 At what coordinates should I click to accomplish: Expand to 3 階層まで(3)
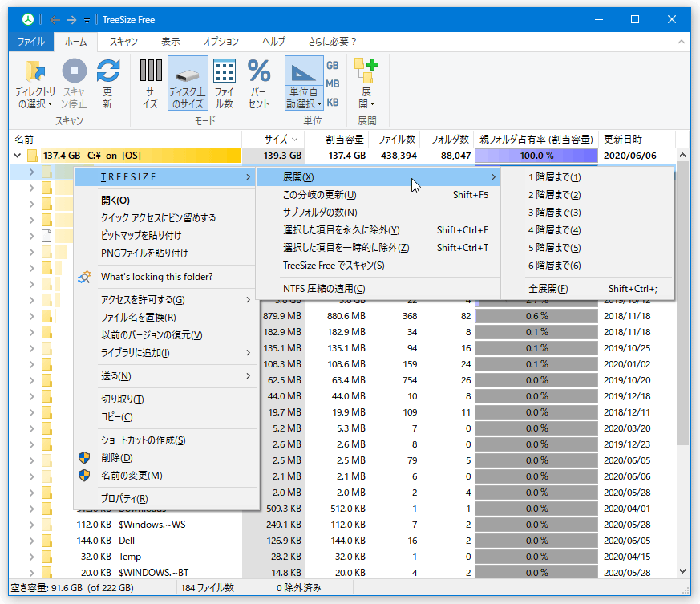[x=587, y=213]
